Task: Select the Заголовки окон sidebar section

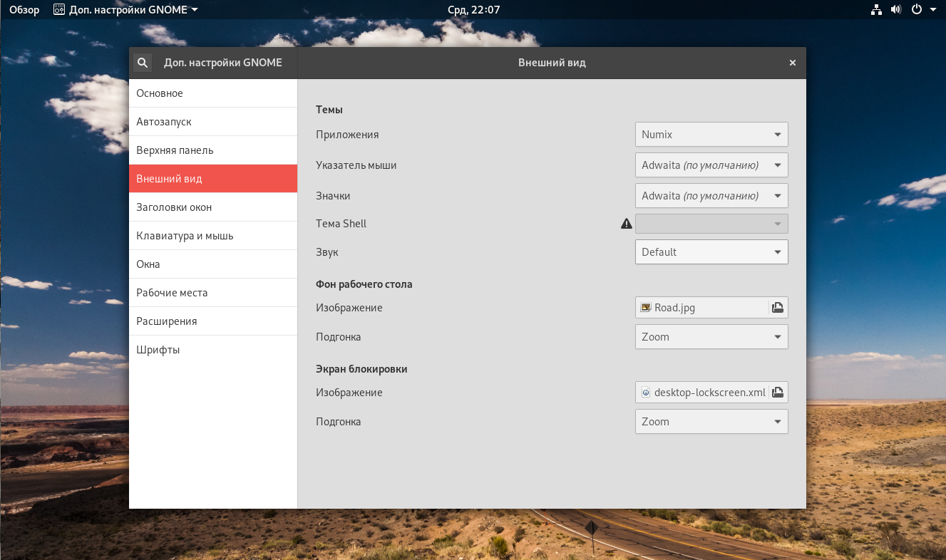Action: (213, 207)
